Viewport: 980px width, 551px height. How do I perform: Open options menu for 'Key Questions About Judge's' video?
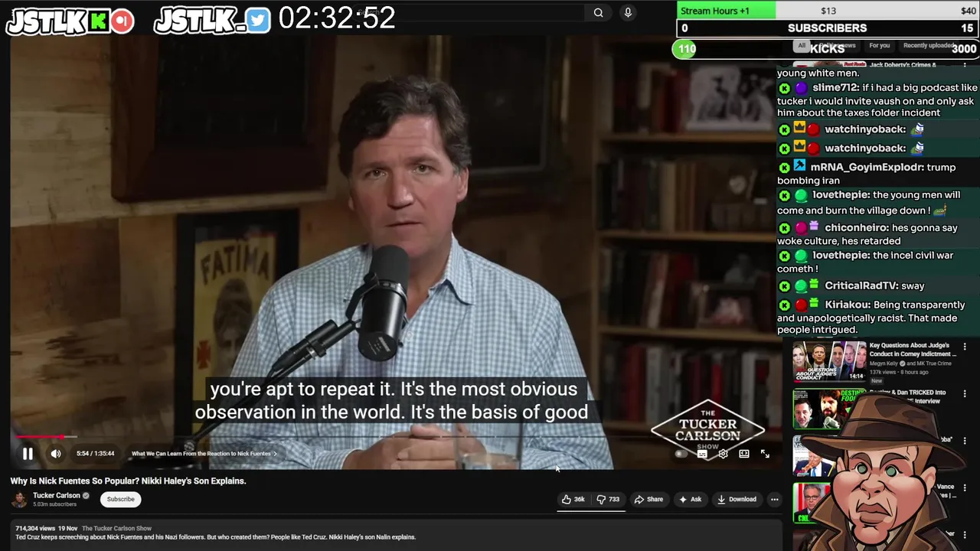(x=965, y=346)
